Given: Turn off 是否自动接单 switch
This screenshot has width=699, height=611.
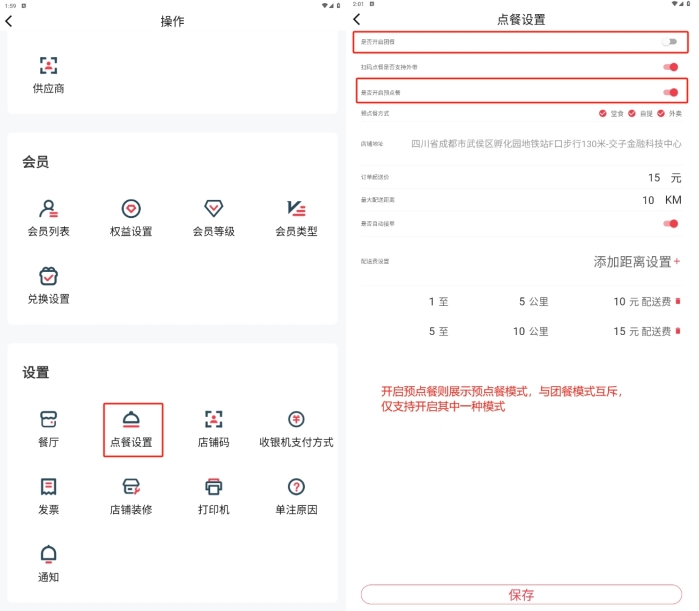Looking at the screenshot, I should click(671, 224).
